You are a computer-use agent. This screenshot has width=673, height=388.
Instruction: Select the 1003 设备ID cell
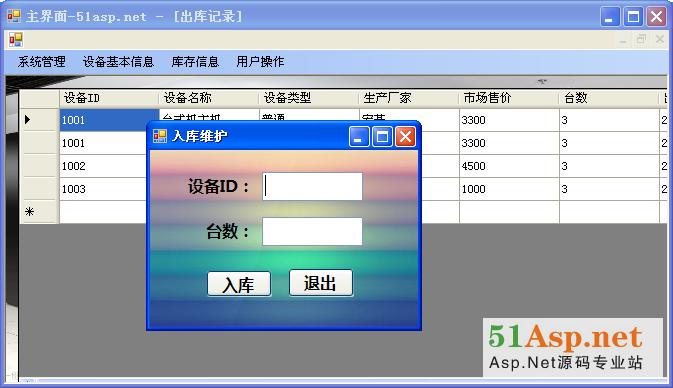click(103, 189)
